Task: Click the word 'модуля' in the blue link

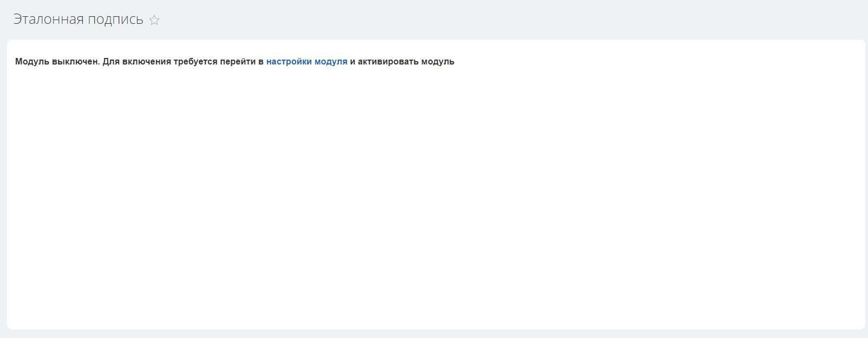Action: click(x=331, y=62)
